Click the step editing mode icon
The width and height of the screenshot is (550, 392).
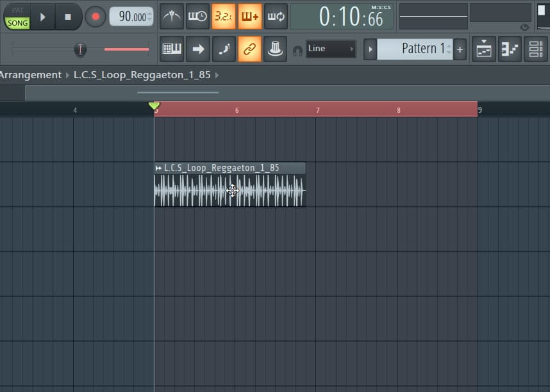tap(224, 49)
